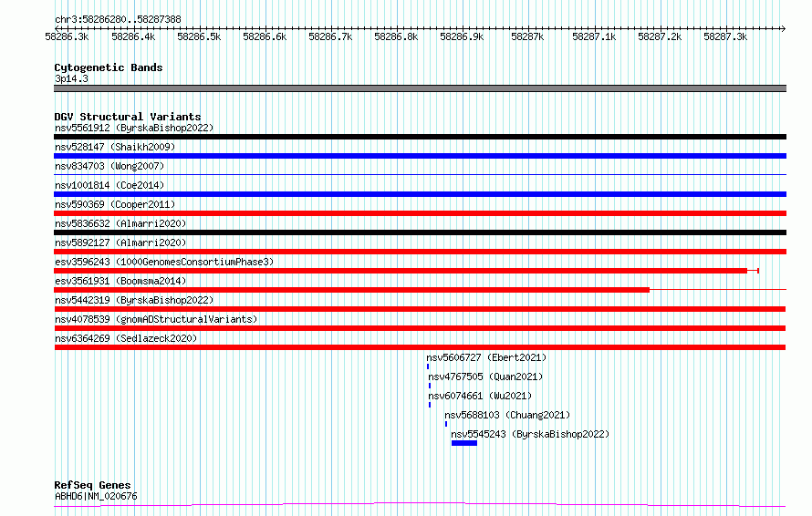
Task: Select the blue nsv1001814 variant bar
Action: click(x=420, y=194)
